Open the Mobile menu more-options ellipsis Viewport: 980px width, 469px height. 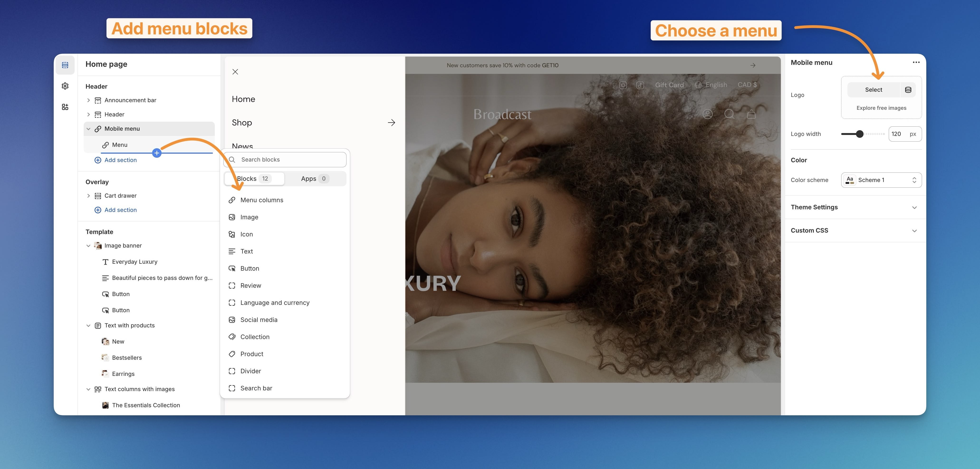click(x=916, y=62)
